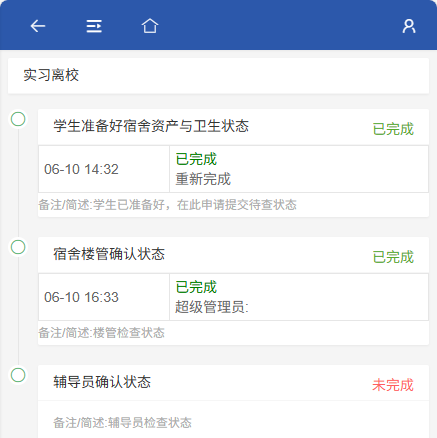Go back using the left arrow icon

pyautogui.click(x=38, y=26)
